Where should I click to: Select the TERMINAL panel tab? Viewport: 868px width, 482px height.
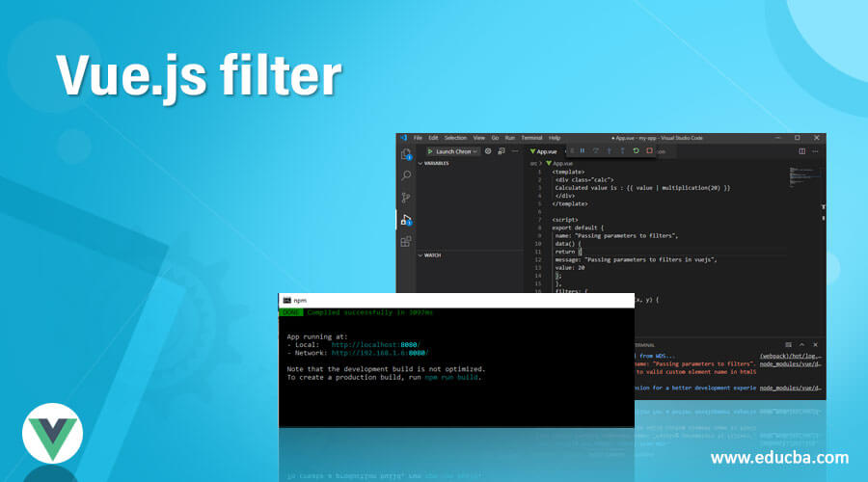[x=645, y=345]
